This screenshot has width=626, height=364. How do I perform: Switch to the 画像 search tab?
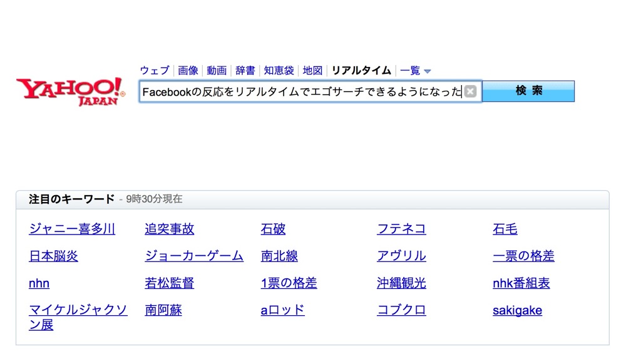click(188, 71)
